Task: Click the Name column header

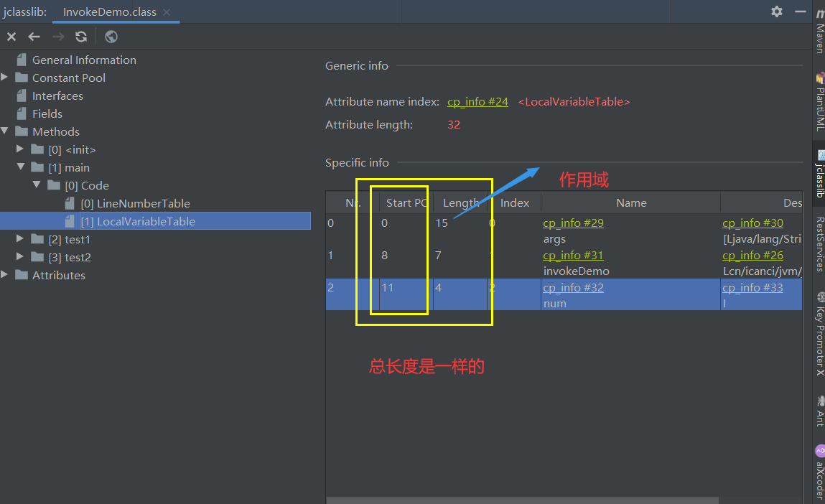Action: point(631,203)
